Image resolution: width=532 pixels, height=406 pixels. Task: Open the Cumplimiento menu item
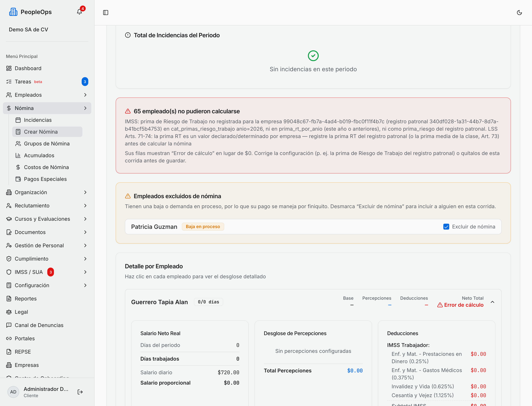tap(47, 259)
